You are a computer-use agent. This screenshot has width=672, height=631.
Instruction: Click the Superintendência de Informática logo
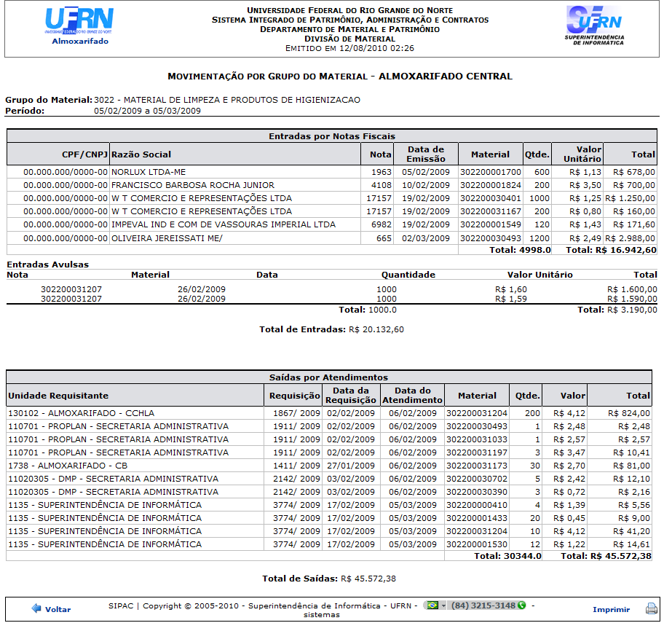click(594, 26)
